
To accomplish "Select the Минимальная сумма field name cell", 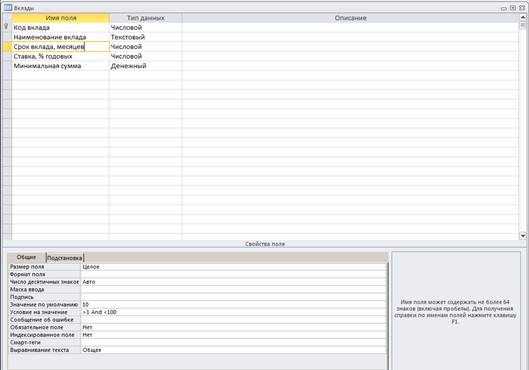I will [x=61, y=66].
